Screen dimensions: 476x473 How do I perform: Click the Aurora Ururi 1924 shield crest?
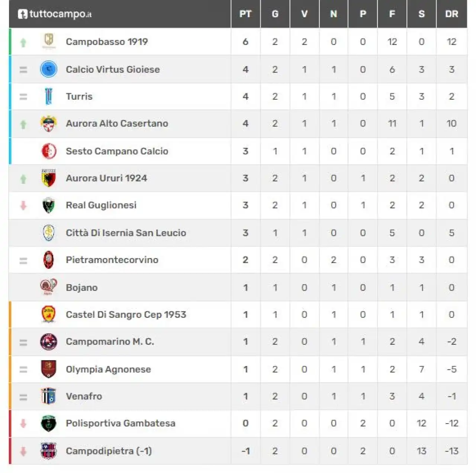(49, 178)
